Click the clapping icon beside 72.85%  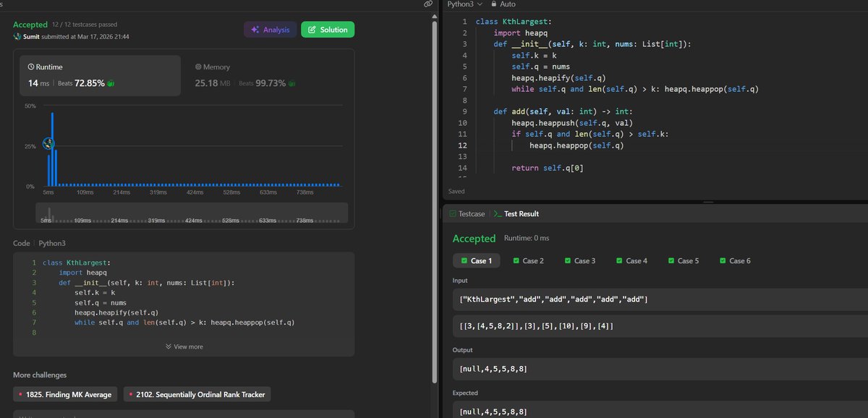[x=111, y=83]
